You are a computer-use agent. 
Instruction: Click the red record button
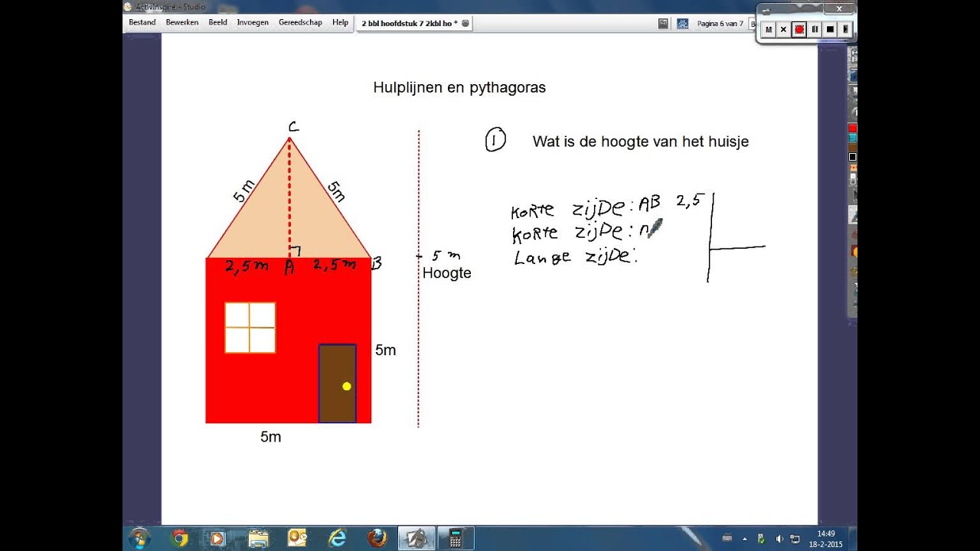(x=799, y=29)
